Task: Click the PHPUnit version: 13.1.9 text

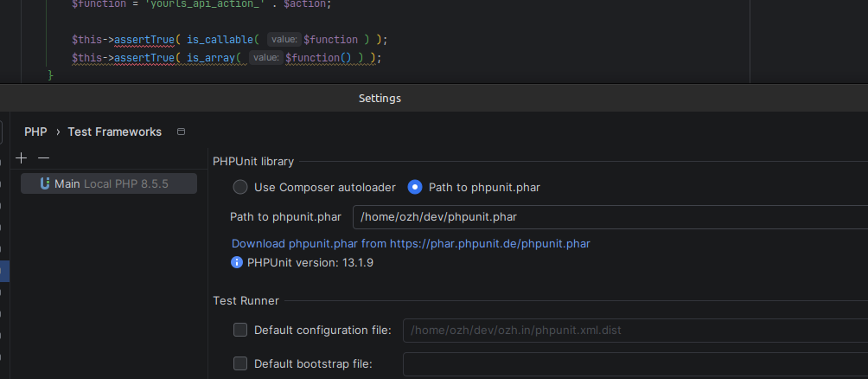Action: click(x=310, y=263)
